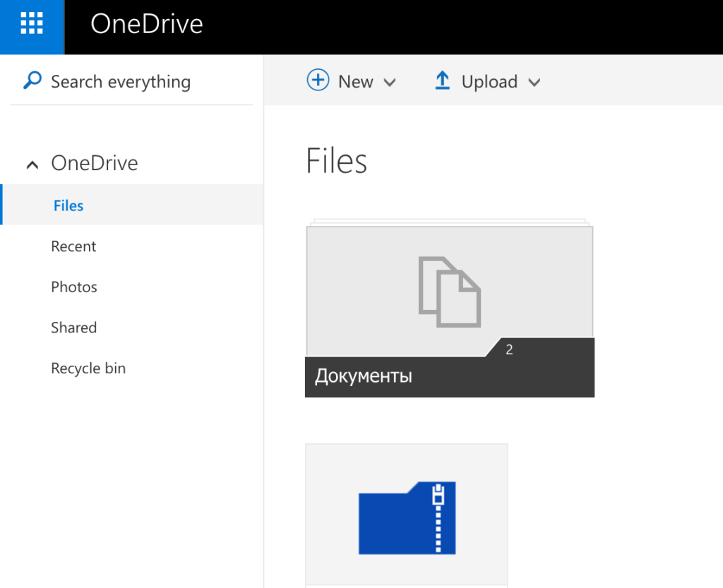Screen dimensions: 723x588
Task: Click the New plus circle icon
Action: point(318,80)
